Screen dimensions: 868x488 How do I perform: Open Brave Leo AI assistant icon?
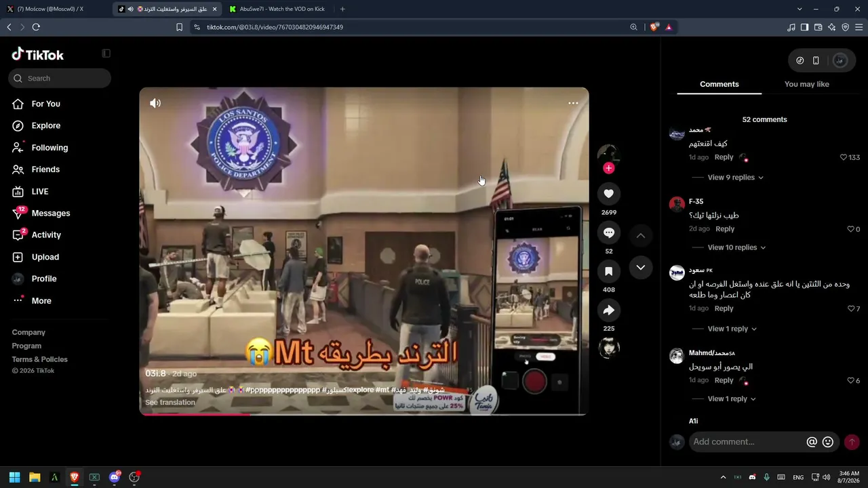coord(831,27)
